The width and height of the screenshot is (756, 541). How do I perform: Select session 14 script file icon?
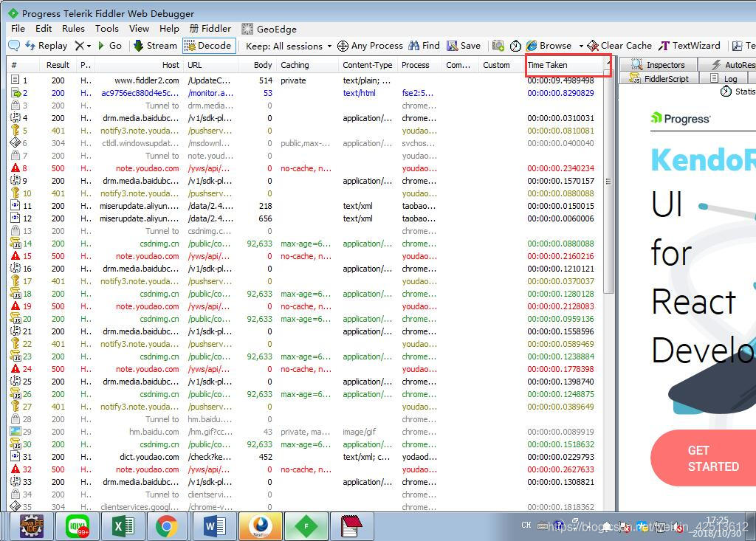[x=16, y=244]
